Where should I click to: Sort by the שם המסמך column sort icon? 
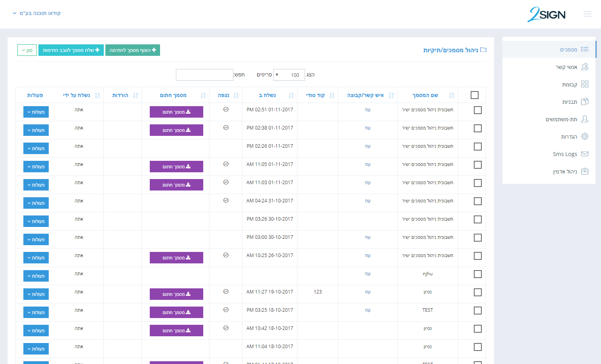click(452, 95)
